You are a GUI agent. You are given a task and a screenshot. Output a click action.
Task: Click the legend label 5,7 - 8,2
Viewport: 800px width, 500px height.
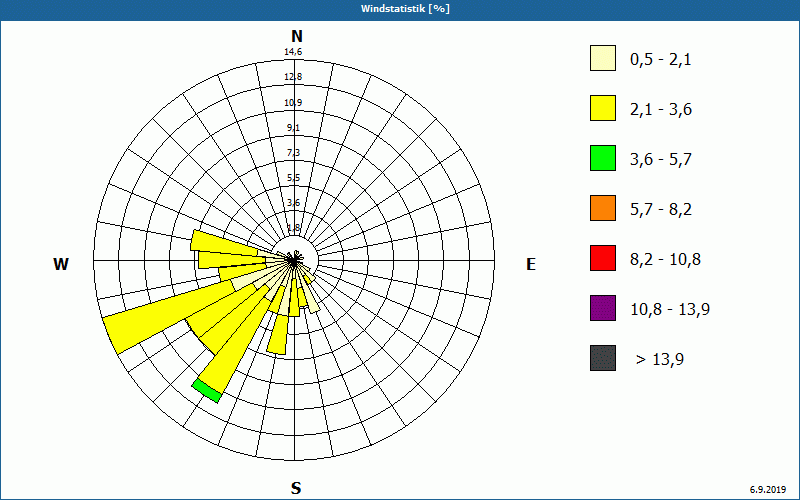(661, 210)
